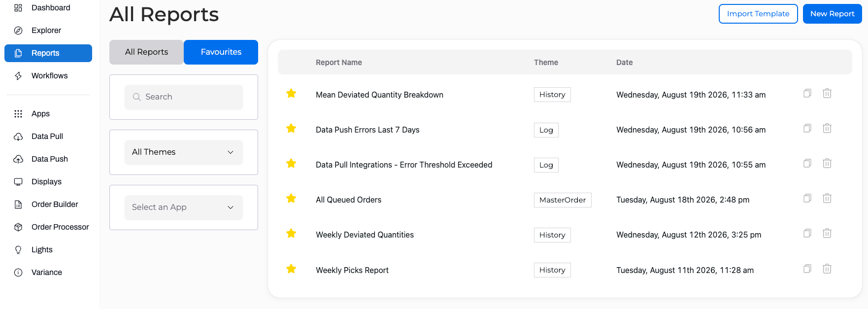
Task: Click the Variance info icon
Action: 18,273
